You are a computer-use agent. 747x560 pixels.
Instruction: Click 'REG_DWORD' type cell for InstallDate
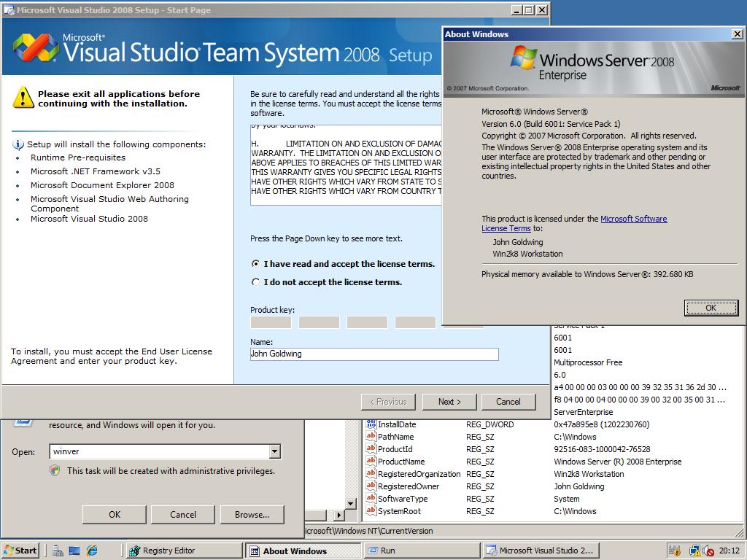489,424
